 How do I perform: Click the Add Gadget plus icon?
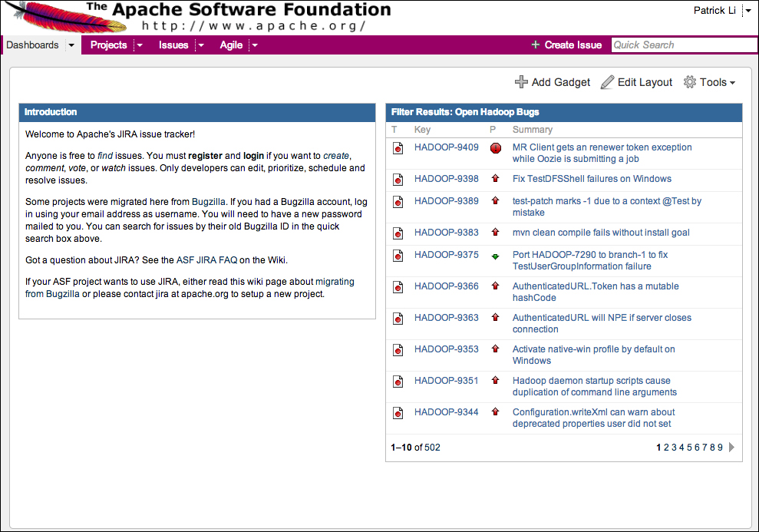(521, 82)
